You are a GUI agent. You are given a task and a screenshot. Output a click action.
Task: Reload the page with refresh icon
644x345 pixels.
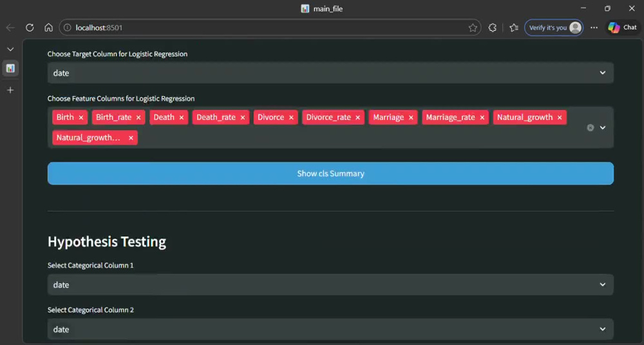point(30,28)
